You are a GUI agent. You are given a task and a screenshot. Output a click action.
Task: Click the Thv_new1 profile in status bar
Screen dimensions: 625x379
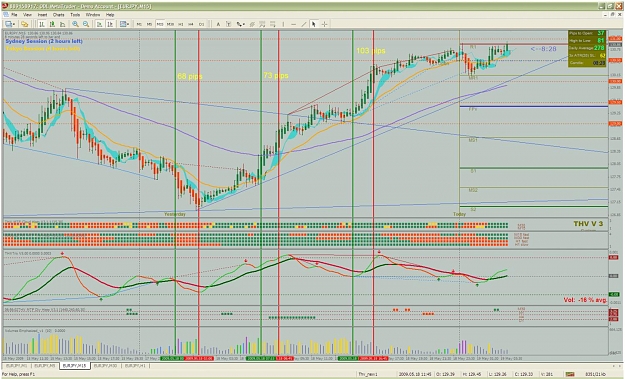click(368, 374)
